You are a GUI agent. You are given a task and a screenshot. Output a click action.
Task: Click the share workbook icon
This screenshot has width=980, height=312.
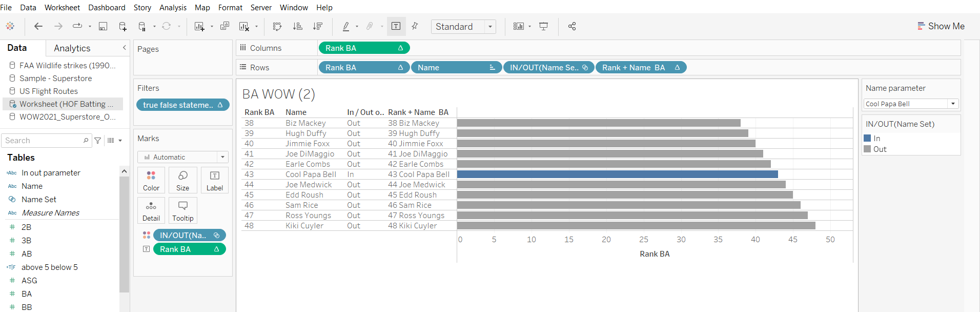click(x=572, y=26)
